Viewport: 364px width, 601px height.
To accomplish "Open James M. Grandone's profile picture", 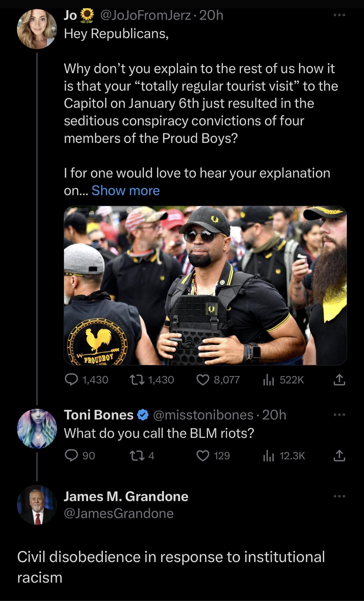I will tap(37, 505).
